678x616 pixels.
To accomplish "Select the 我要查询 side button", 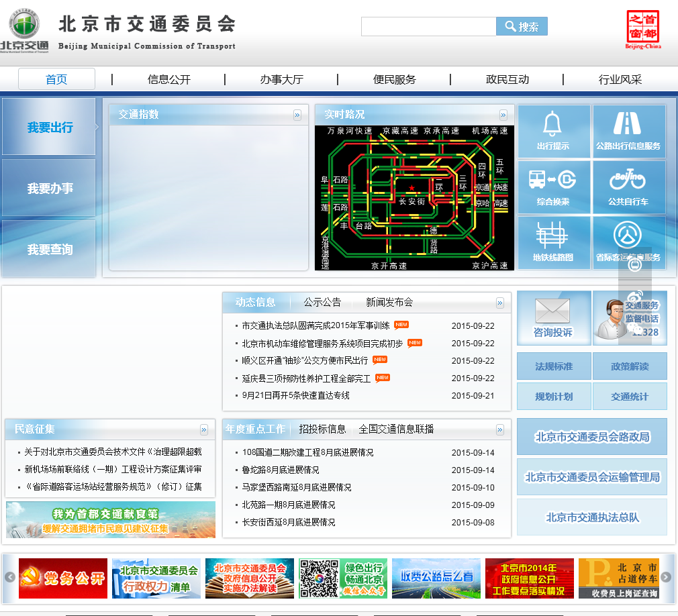I will [x=49, y=249].
